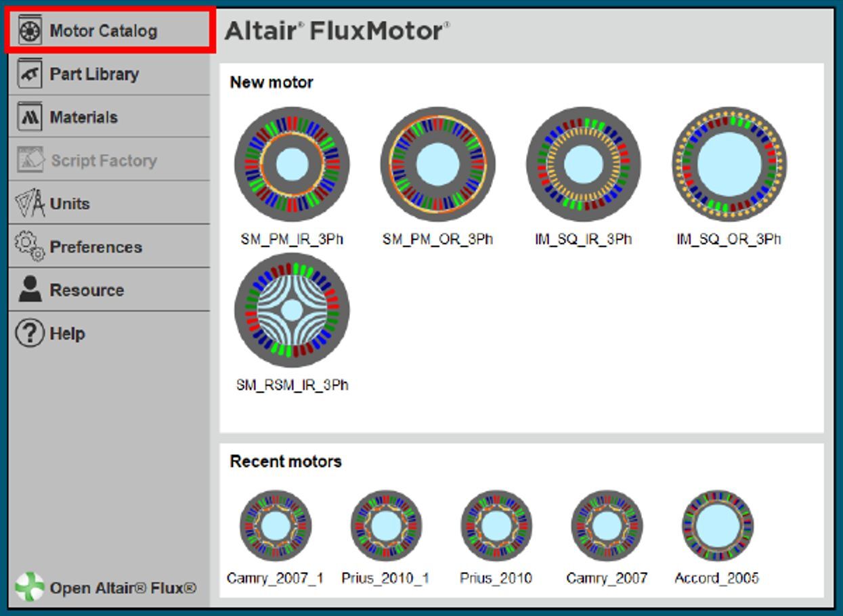Click the SM_PM_OR_3Ph label text
The height and width of the screenshot is (616, 843).
(x=438, y=239)
